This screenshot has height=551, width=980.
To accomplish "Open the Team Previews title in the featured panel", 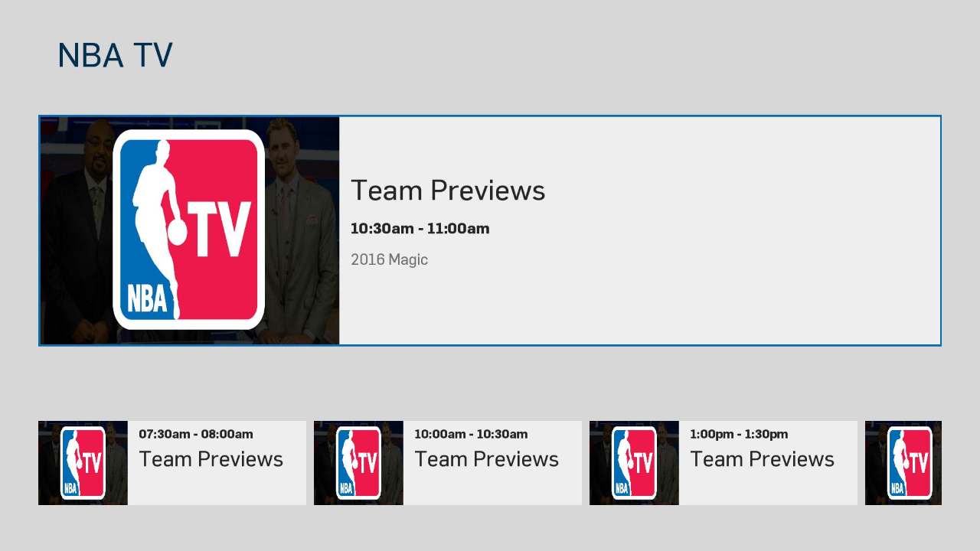I will point(447,191).
